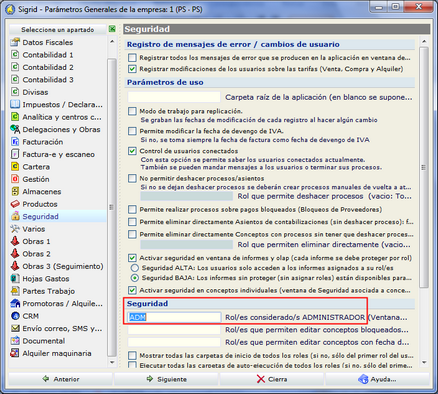Click the Sigrid app icon in title bar
Viewport: 438px width, 394px height.
coord(10,9)
